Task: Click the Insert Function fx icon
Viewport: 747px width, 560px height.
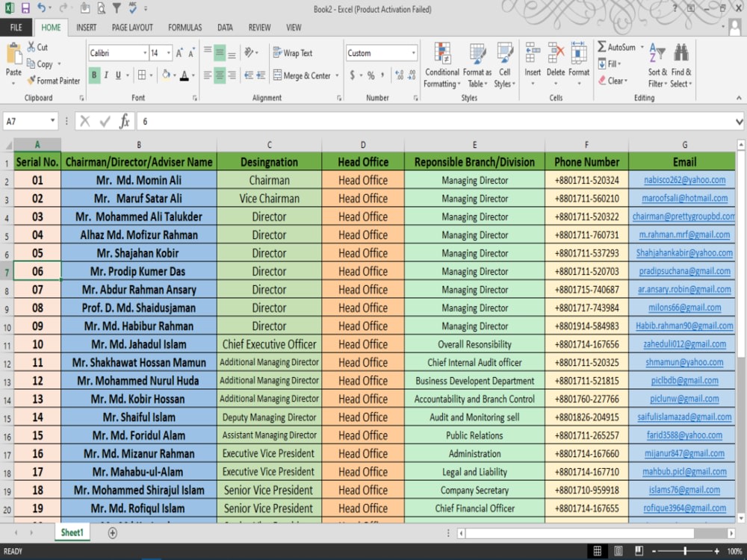Action: (x=125, y=121)
